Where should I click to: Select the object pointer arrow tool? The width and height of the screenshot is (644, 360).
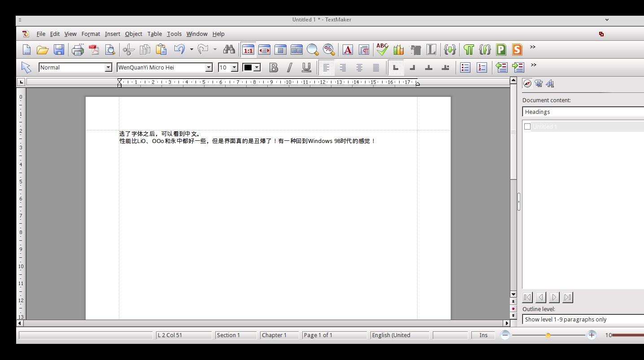tap(26, 67)
